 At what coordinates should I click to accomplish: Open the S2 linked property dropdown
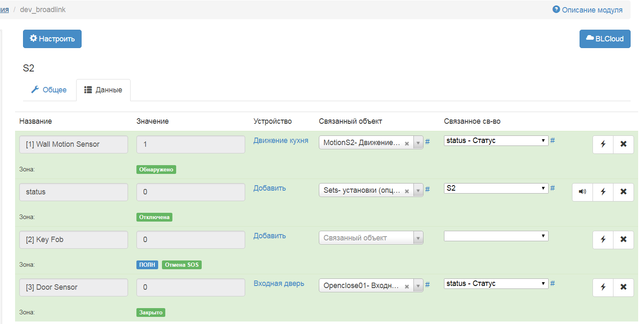point(496,189)
